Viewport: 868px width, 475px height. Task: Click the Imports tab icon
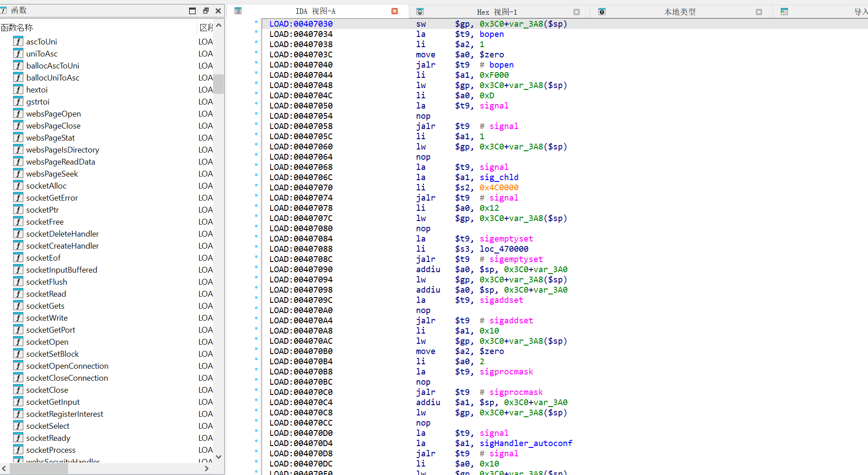(784, 12)
